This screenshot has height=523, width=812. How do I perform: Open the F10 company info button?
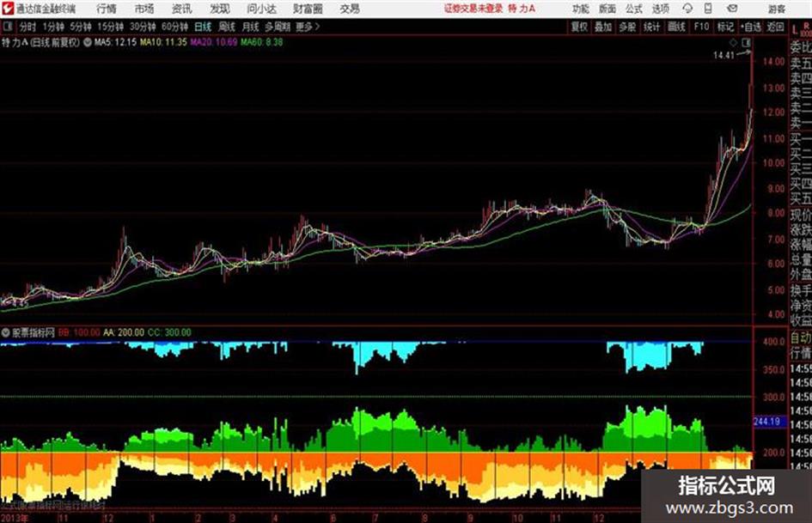701,27
